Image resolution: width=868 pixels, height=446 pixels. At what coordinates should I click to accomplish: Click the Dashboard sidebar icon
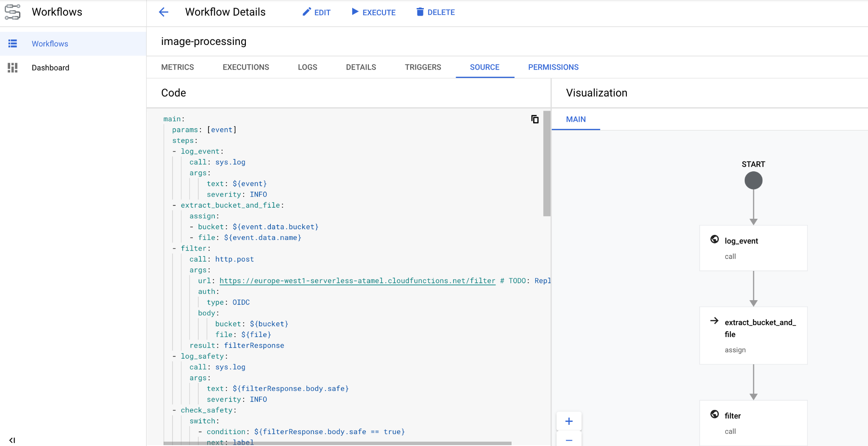[13, 67]
